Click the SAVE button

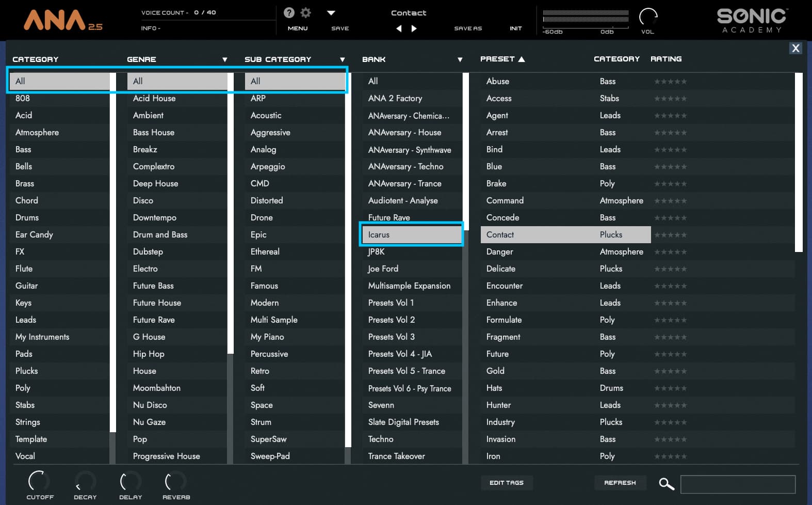pyautogui.click(x=340, y=28)
